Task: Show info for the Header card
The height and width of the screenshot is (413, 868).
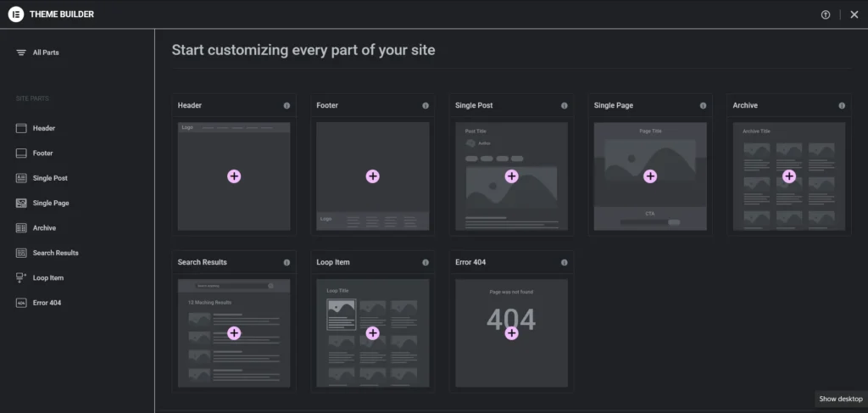Action: (x=287, y=106)
